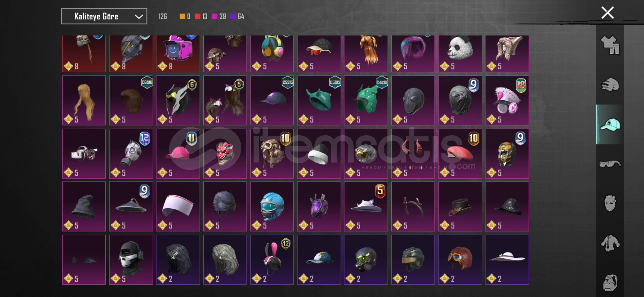Open the jacket category in the sidebar
Screen dimensions: 644x297
coord(610,243)
